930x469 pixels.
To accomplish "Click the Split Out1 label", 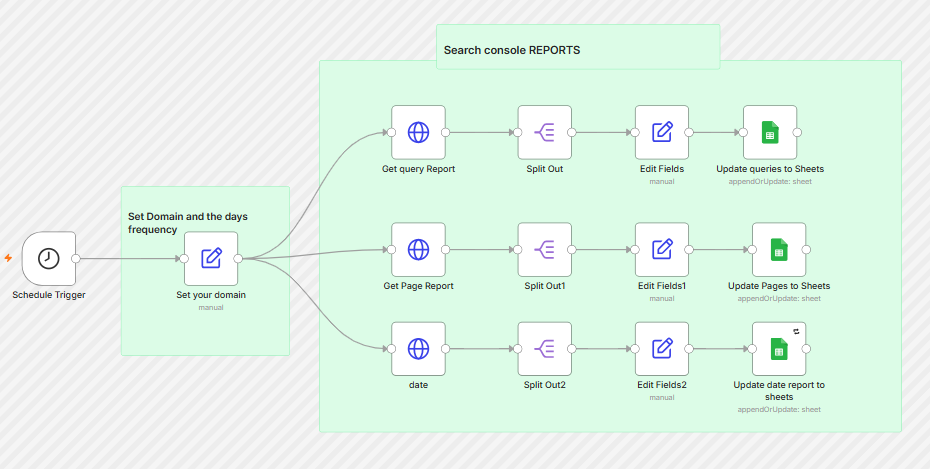I will [x=544, y=286].
